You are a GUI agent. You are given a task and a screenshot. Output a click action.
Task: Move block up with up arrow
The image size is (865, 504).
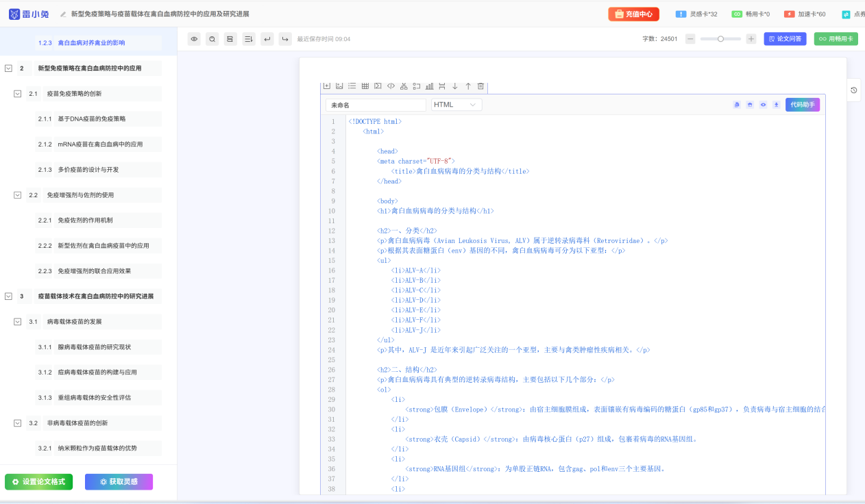pyautogui.click(x=468, y=86)
